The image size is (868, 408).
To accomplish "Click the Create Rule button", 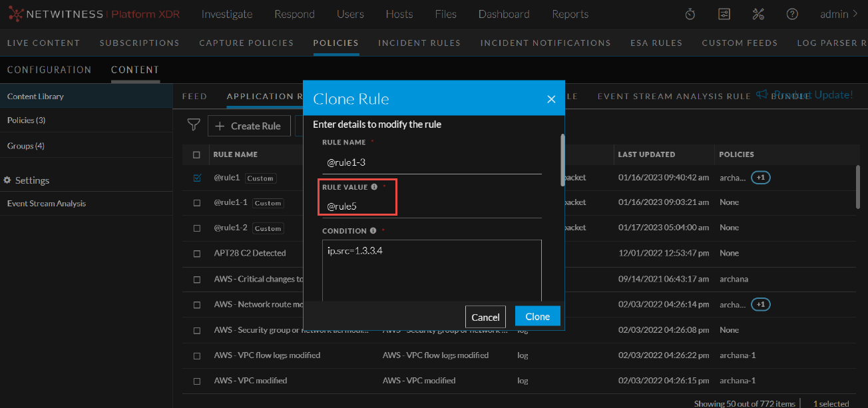I will (x=249, y=125).
